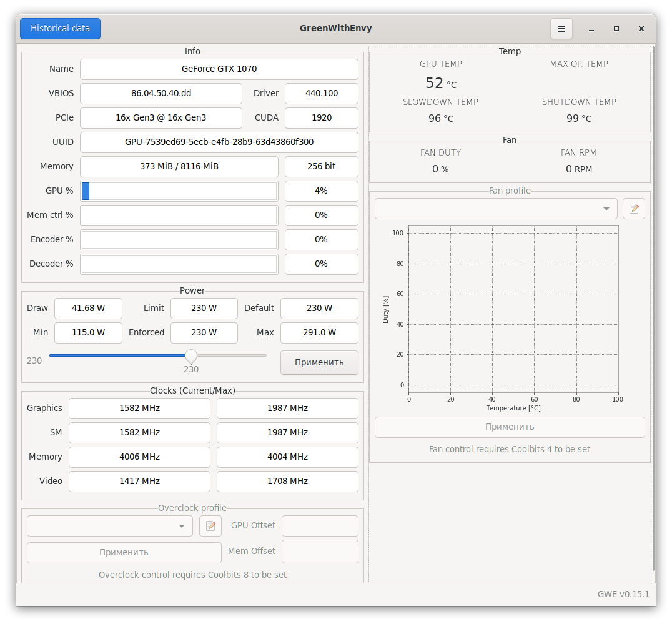Click the vertical scrollbar on right edge
The width and height of the screenshot is (672, 624).
point(653,309)
